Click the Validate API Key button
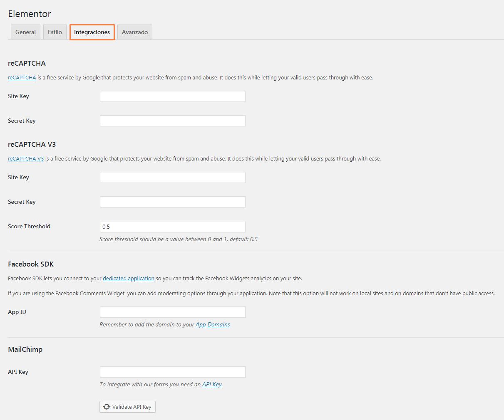The height and width of the screenshot is (420, 504). [x=127, y=407]
